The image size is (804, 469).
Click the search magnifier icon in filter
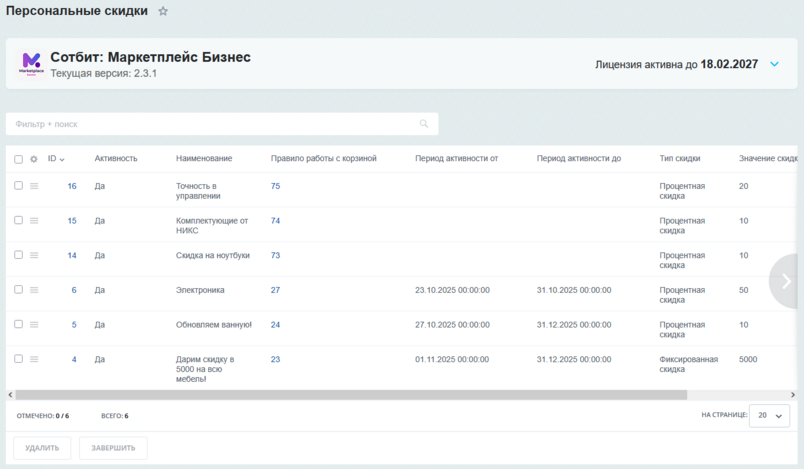[424, 124]
